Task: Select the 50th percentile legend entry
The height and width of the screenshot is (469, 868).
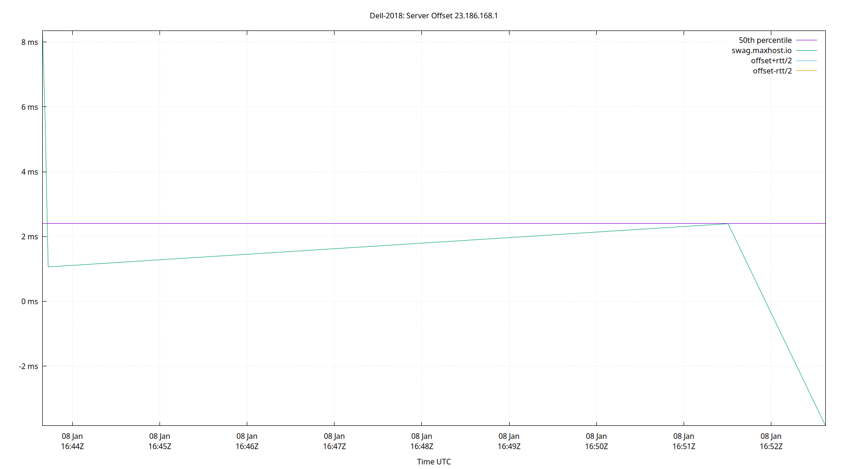Action: (765, 40)
